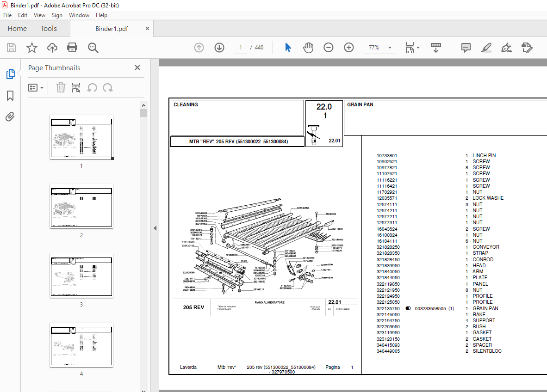Close the Page Thumbnails panel
The height and width of the screenshot is (392, 547).
pos(137,67)
